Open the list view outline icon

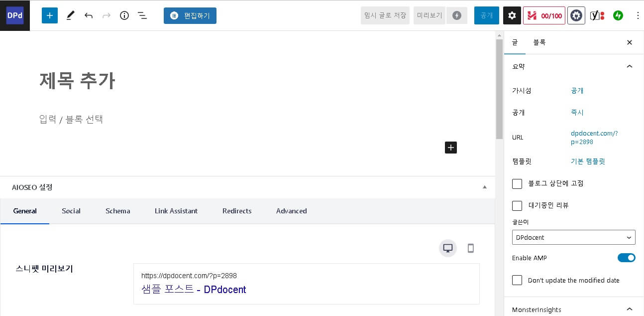[142, 15]
